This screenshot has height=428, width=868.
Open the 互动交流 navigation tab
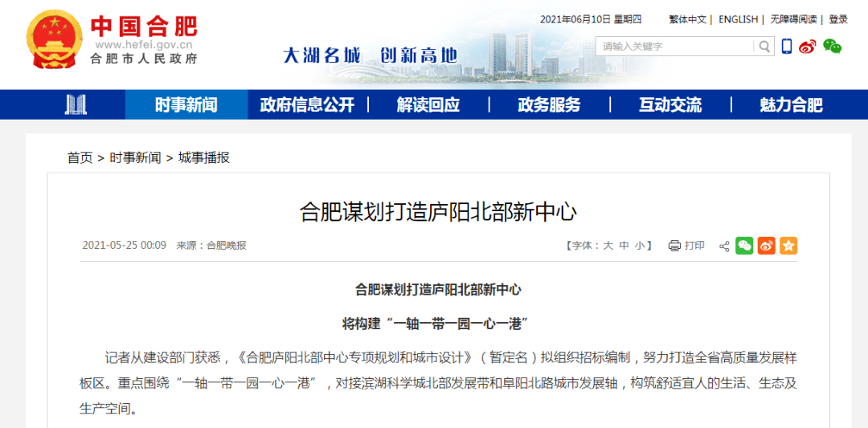pos(670,104)
